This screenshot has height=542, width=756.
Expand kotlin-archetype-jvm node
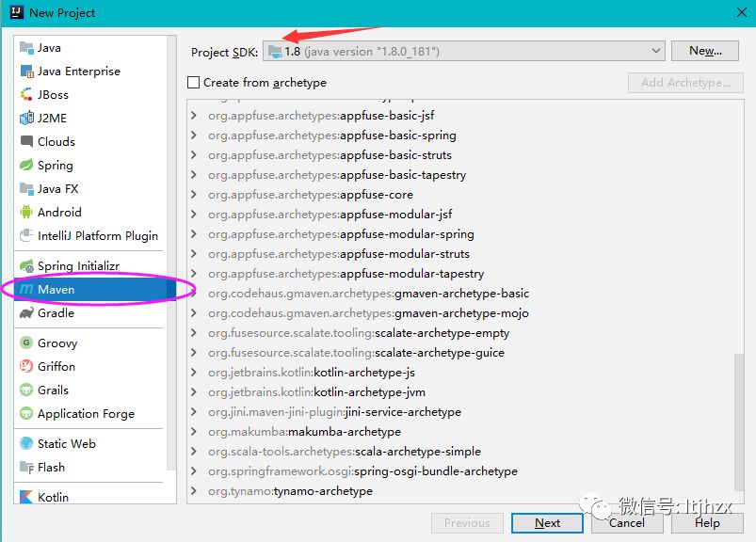pyautogui.click(x=194, y=391)
